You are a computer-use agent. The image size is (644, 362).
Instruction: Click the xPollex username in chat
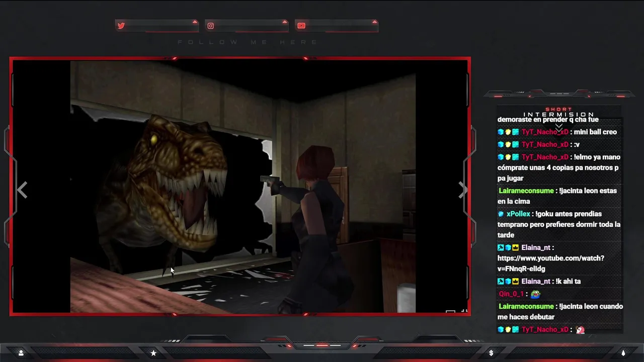pyautogui.click(x=518, y=214)
